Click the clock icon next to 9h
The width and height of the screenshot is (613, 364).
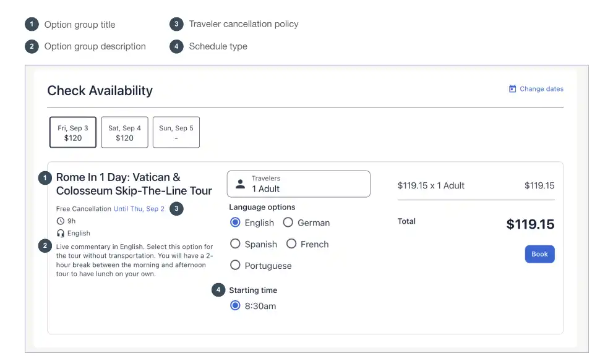pyautogui.click(x=60, y=221)
